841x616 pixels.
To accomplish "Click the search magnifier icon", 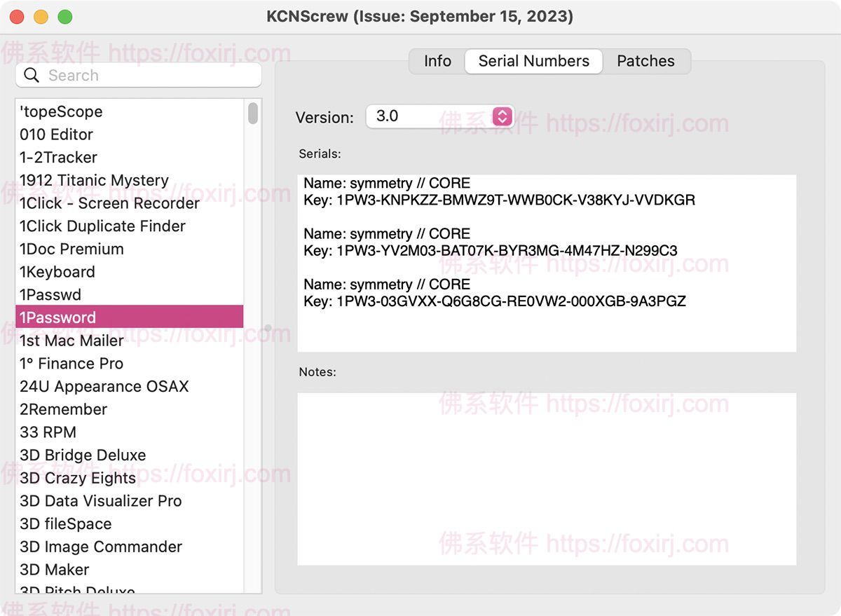I will (31, 74).
